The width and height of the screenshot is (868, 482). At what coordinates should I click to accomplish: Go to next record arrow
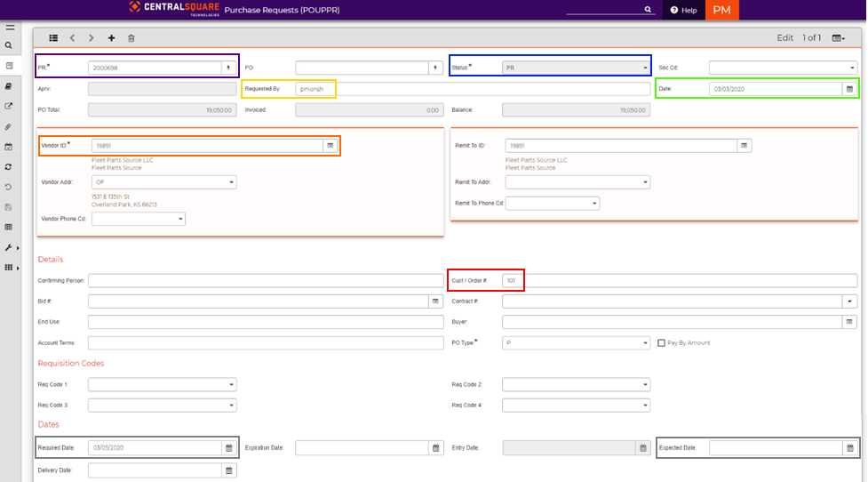tap(92, 38)
